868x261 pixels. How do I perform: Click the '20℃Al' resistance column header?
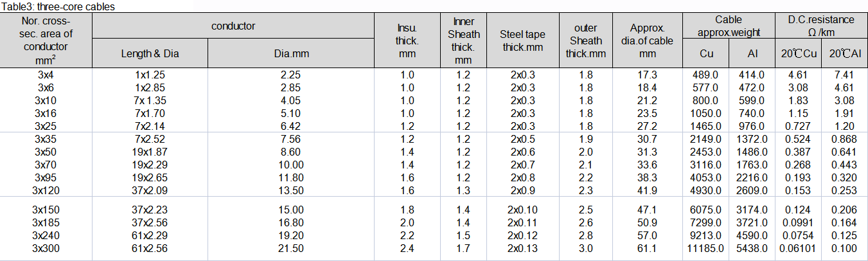(844, 54)
